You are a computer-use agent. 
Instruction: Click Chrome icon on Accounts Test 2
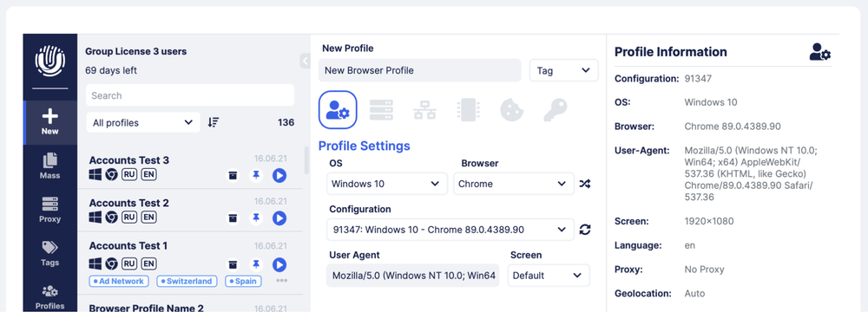(x=111, y=218)
